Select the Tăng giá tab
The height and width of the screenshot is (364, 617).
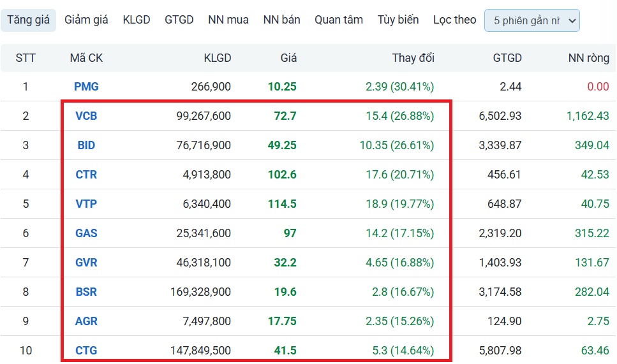tap(29, 20)
